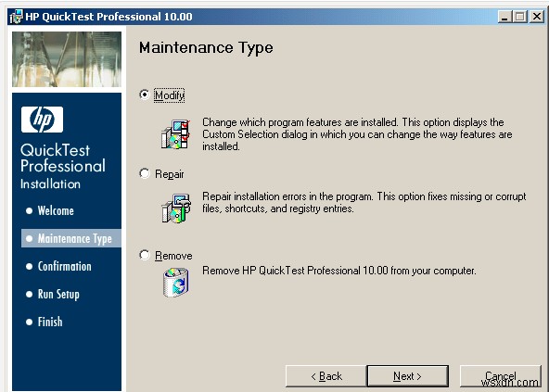549x392 pixels.
Task: Click the HP logo in sidebar
Action: click(42, 120)
